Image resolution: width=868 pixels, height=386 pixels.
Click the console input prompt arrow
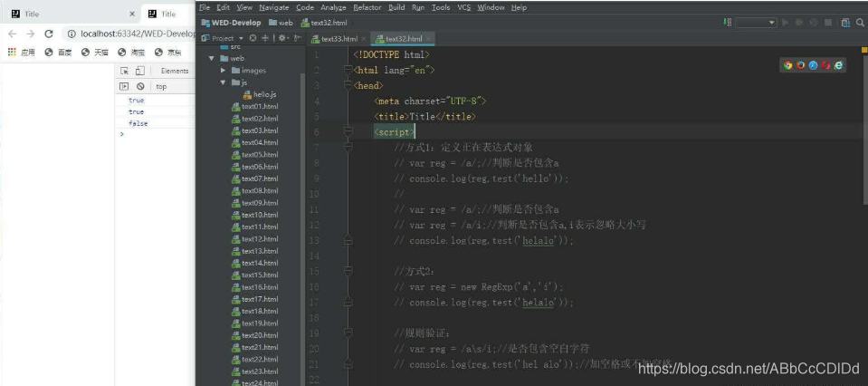click(x=122, y=134)
